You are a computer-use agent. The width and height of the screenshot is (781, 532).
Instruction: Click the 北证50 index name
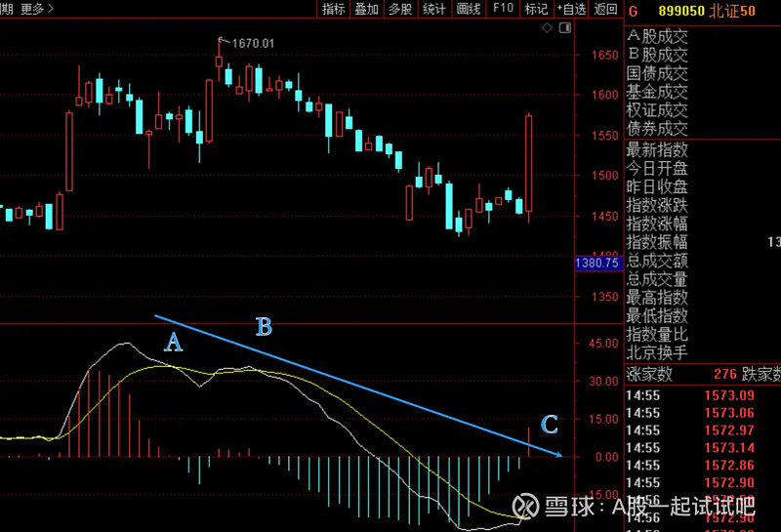(732, 11)
